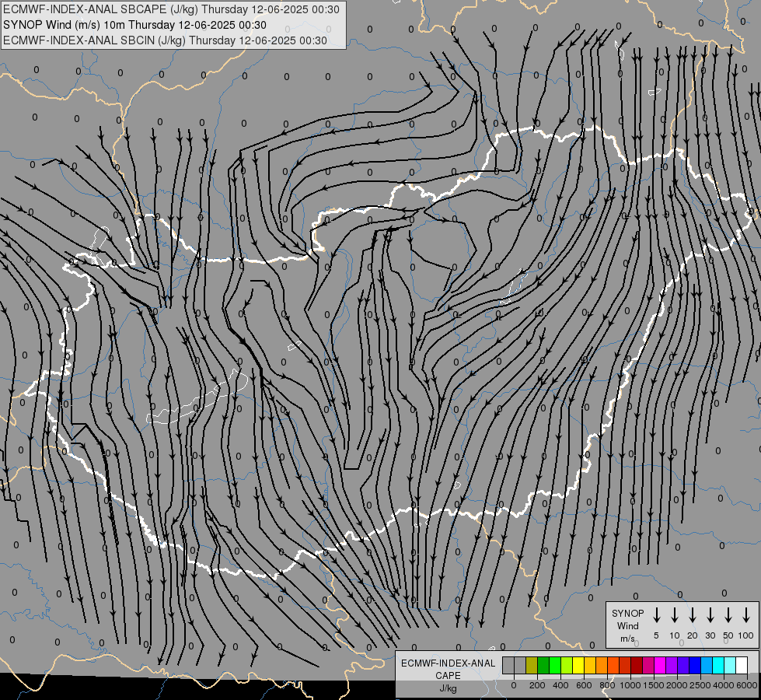The height and width of the screenshot is (700, 761).
Task: Click the SYNOP Wind 10m title line
Action: [135, 25]
